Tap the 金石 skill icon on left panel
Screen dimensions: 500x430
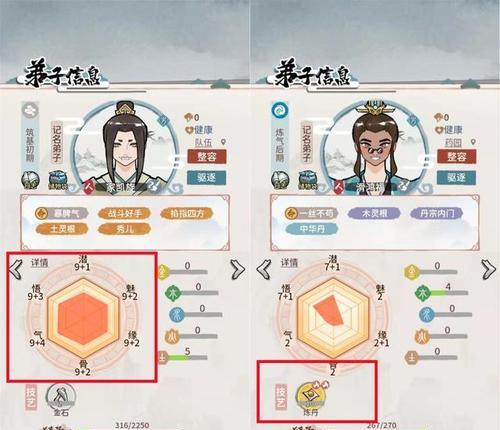(61, 396)
